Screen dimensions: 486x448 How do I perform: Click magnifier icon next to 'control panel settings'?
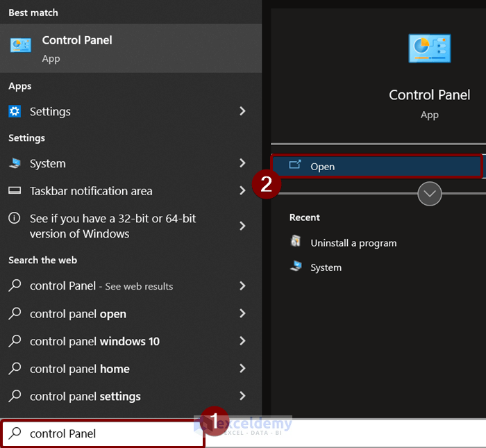[15, 396]
